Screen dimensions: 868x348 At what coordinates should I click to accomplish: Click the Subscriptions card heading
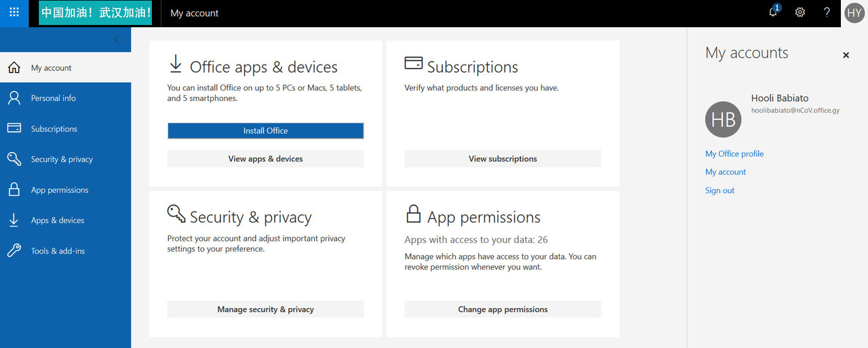pyautogui.click(x=473, y=67)
